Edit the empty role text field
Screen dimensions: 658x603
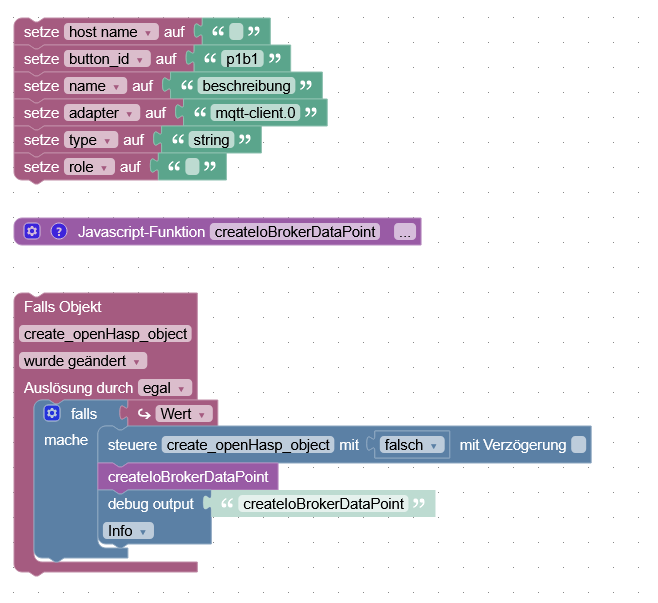click(x=192, y=167)
